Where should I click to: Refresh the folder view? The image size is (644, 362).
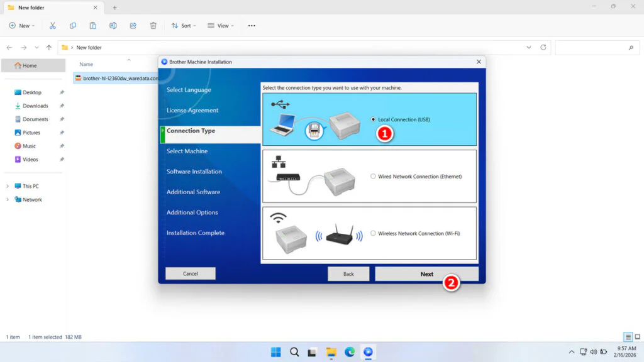pyautogui.click(x=542, y=47)
